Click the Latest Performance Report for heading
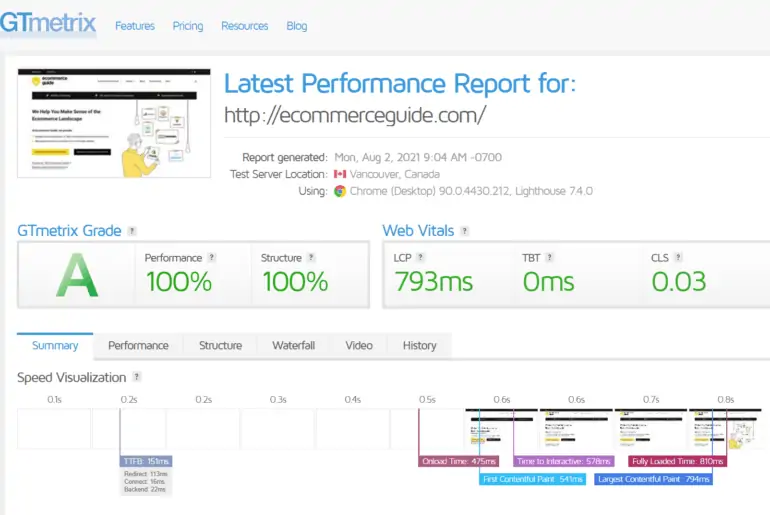The height and width of the screenshot is (515, 770). 400,83
